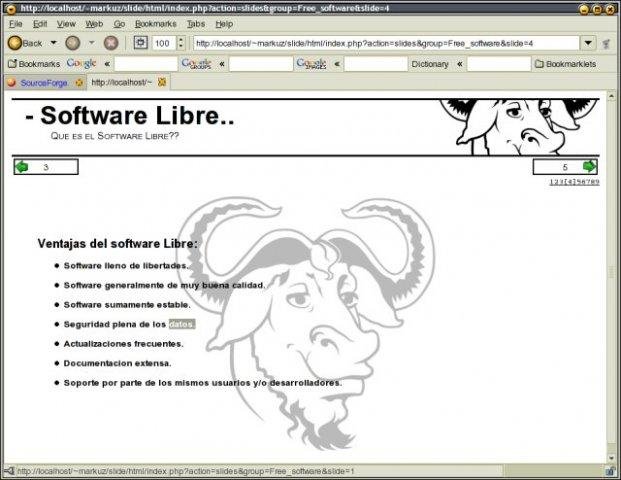621x480 pixels.
Task: Click 'Documentacion extensa.' bullet
Action: click(x=118, y=363)
